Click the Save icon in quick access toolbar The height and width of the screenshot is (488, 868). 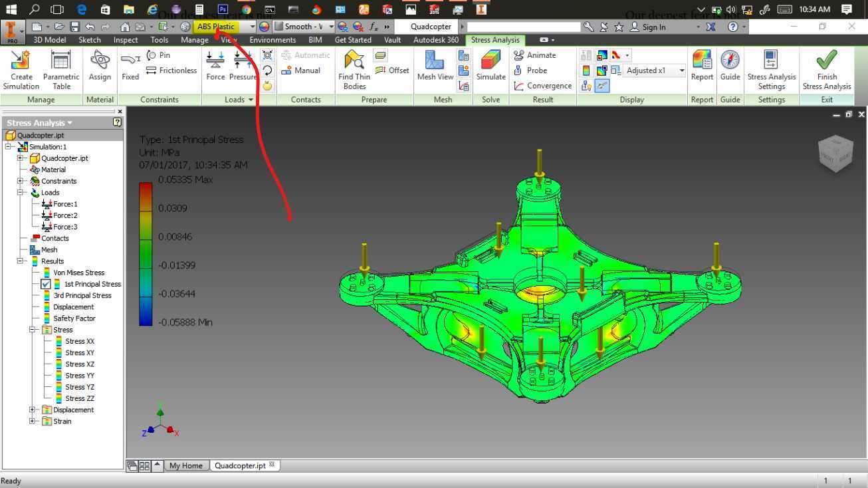point(74,27)
